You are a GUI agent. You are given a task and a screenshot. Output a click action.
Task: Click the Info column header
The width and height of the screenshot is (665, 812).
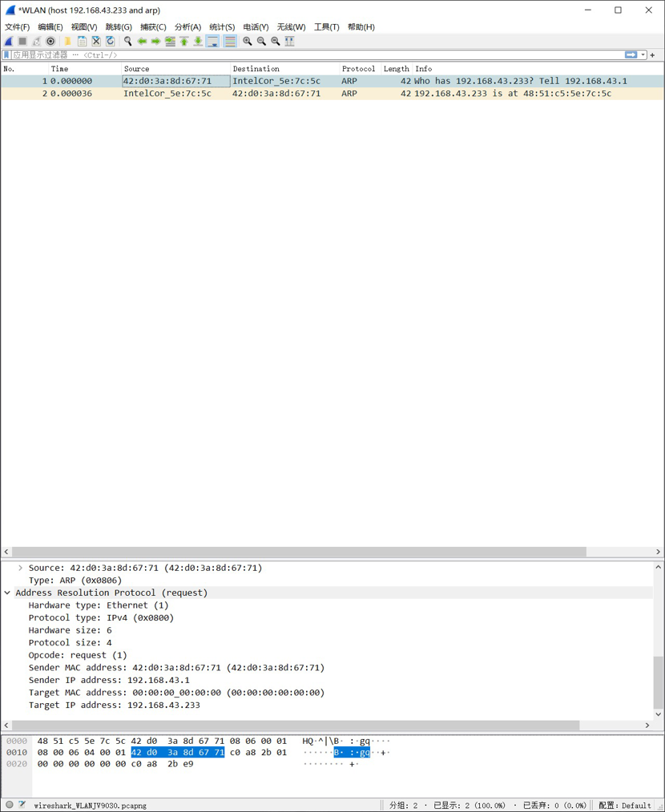click(538, 69)
